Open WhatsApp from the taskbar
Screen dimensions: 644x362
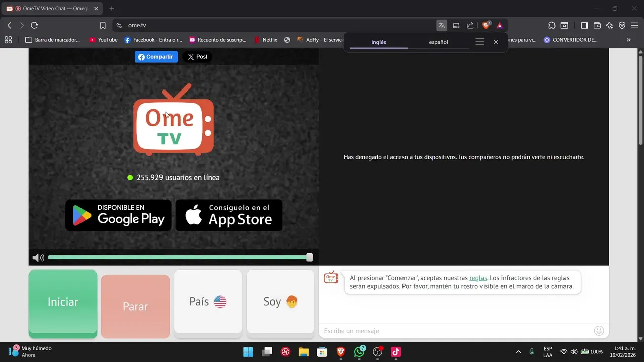(359, 352)
